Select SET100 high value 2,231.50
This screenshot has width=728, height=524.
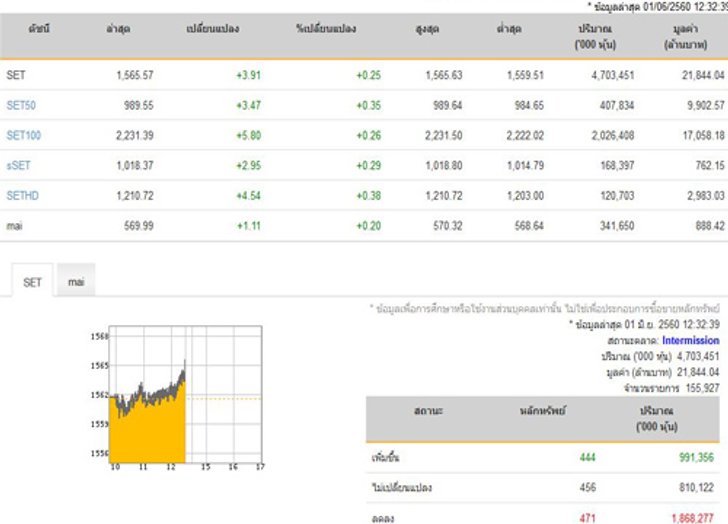(443, 136)
